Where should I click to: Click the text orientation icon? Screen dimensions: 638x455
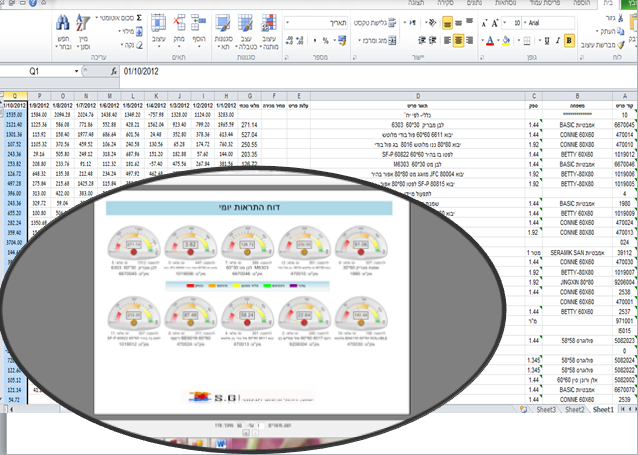coord(432,23)
